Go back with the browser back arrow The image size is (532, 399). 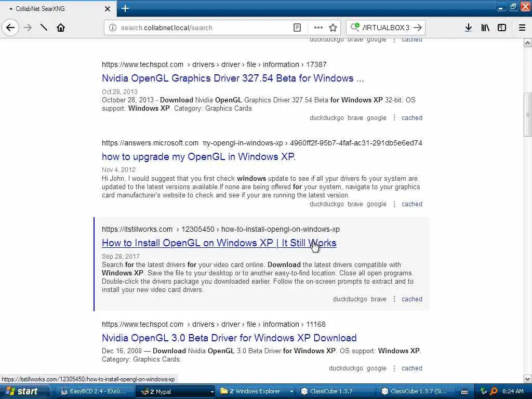pos(10,28)
